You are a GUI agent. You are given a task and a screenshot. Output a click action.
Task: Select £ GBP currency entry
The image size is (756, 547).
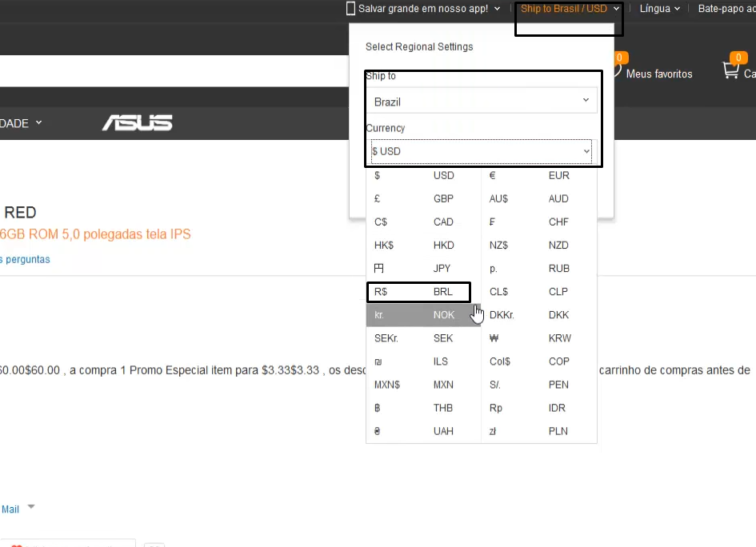tap(423, 198)
